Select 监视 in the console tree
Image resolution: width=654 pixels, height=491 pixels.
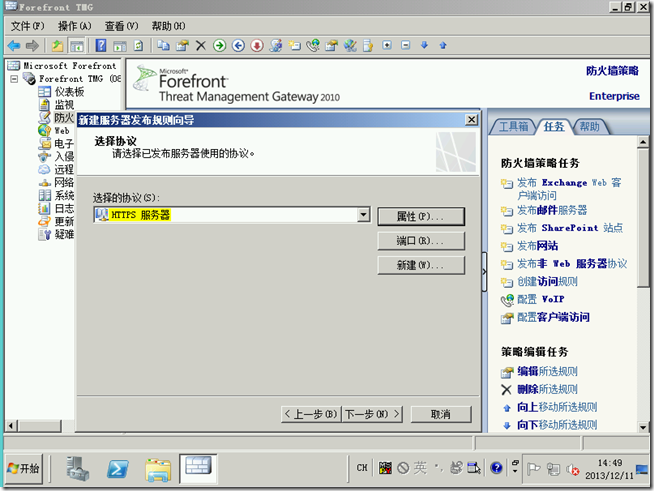(x=64, y=105)
